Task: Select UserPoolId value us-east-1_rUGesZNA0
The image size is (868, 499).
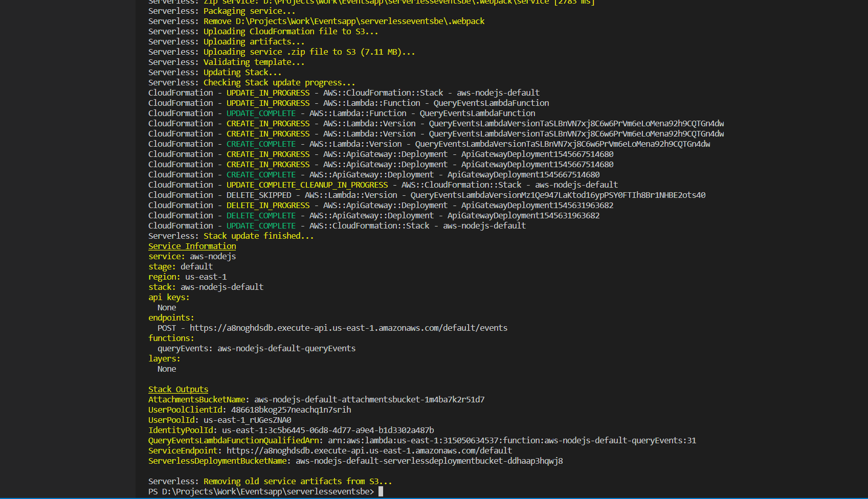Action: (247, 420)
